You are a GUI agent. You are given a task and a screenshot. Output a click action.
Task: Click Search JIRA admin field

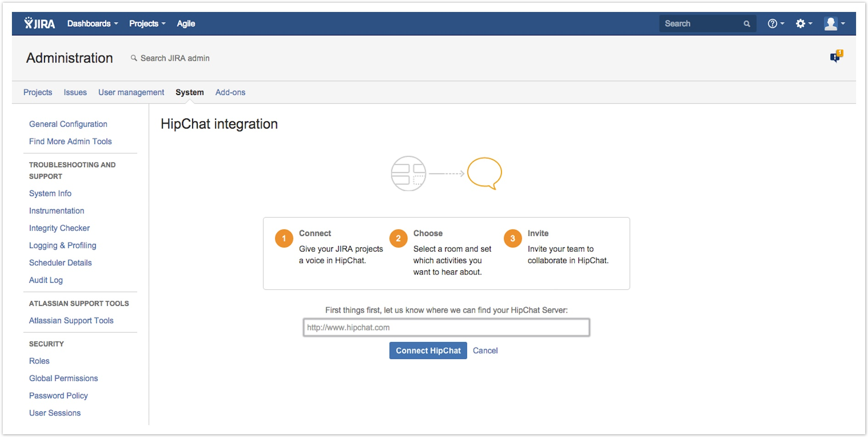point(175,58)
